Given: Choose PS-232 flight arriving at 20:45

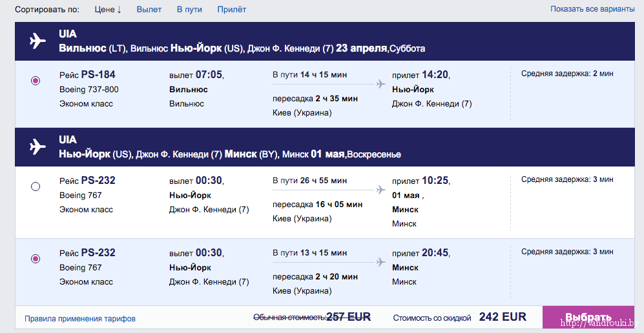Looking at the screenshot, I should [36, 259].
